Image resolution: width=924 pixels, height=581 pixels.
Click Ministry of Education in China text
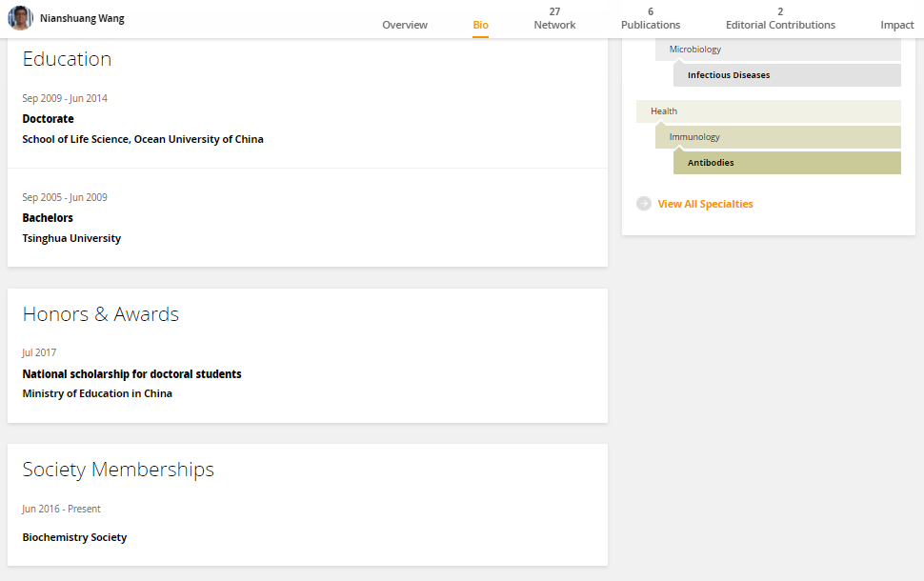coord(97,393)
